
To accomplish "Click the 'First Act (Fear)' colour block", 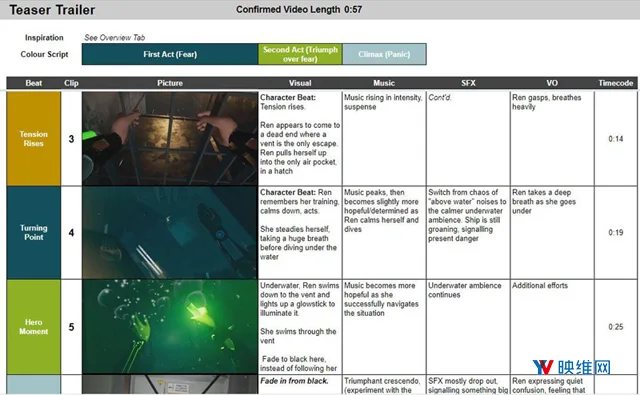I will point(170,54).
